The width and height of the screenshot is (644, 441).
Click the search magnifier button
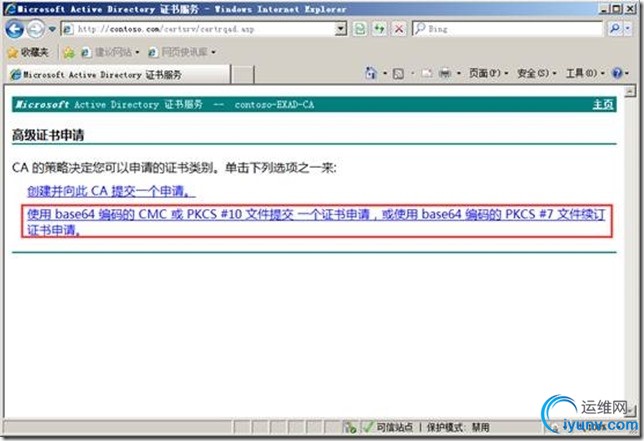point(615,29)
